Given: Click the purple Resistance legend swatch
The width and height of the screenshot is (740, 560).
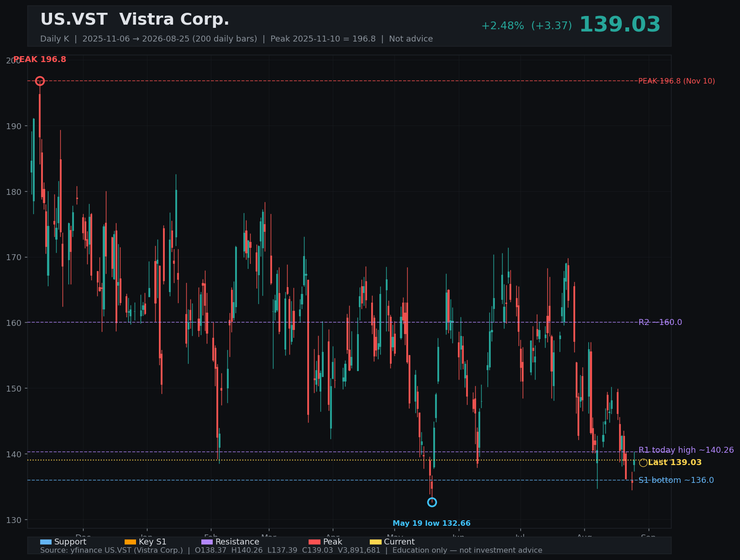Looking at the screenshot, I should (x=207, y=542).
